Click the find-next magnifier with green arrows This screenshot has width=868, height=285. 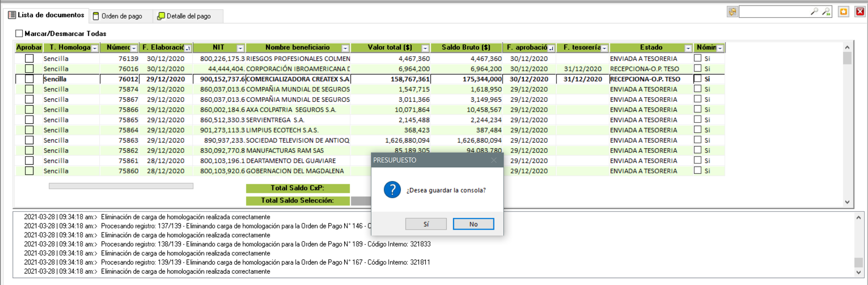point(826,12)
